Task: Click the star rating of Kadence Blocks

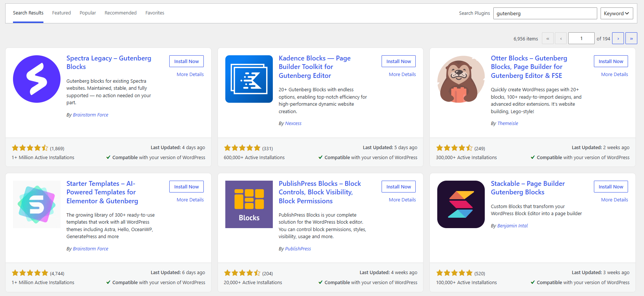Action: click(x=242, y=148)
